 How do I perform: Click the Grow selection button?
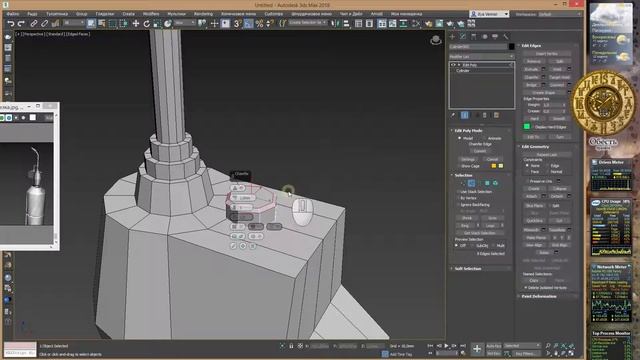[492, 218]
